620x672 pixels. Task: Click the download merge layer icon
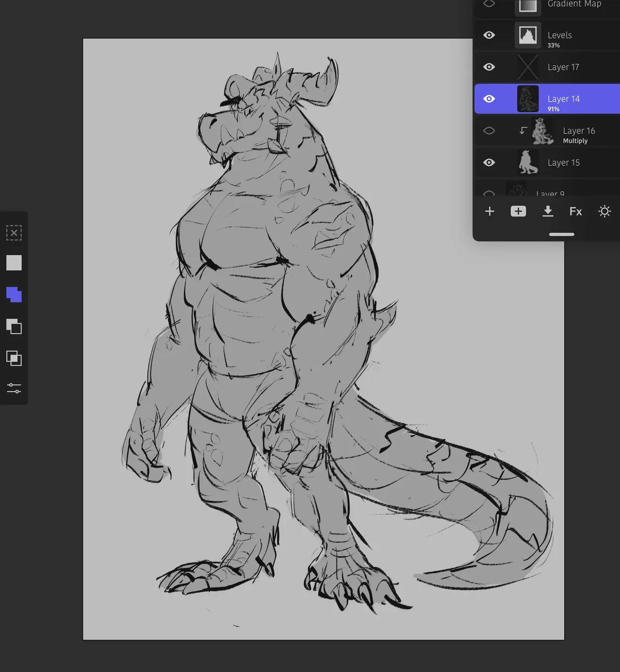tap(548, 211)
